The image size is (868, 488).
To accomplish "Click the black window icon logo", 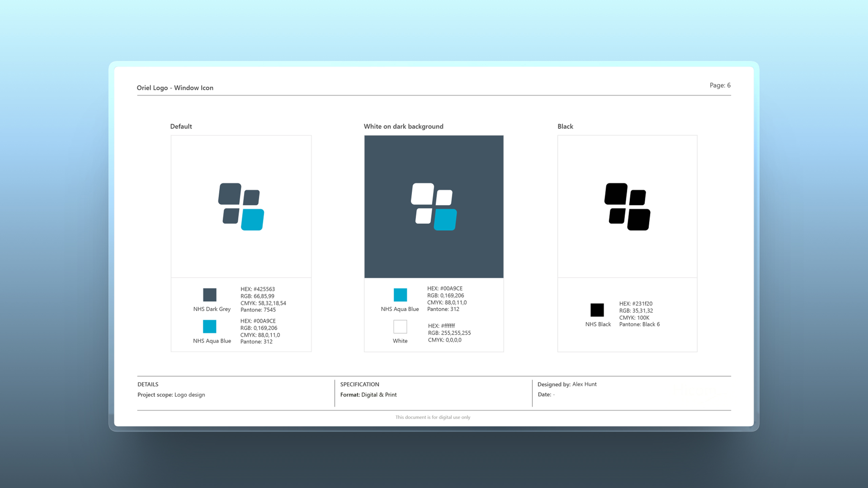I will click(627, 207).
